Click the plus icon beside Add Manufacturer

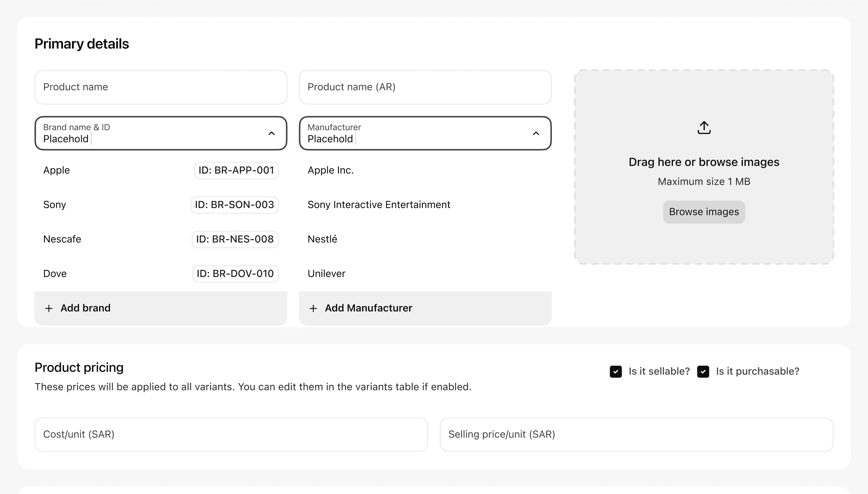click(313, 308)
